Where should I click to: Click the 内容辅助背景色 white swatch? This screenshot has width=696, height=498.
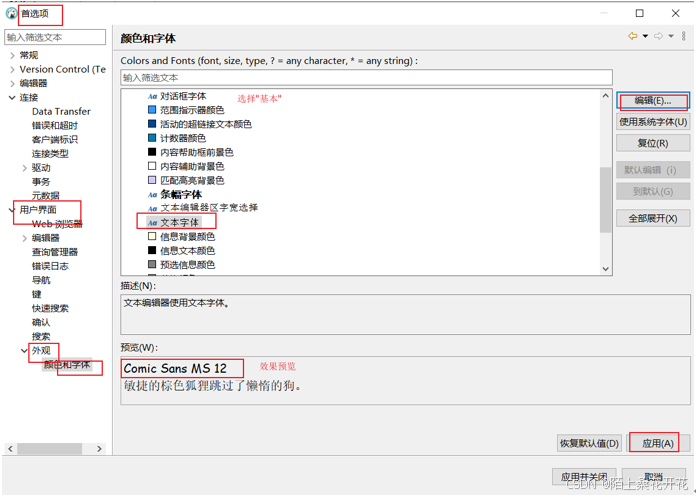point(152,166)
